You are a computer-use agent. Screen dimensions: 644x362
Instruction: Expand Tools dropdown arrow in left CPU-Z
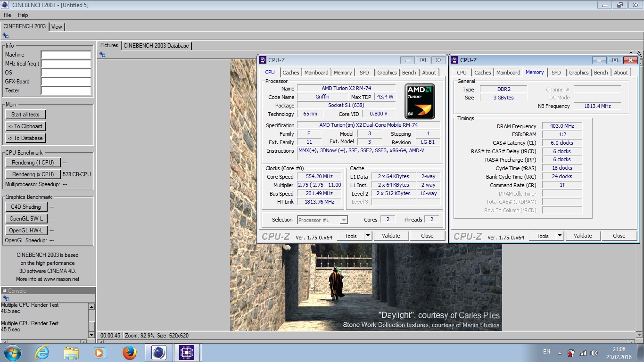click(x=368, y=236)
